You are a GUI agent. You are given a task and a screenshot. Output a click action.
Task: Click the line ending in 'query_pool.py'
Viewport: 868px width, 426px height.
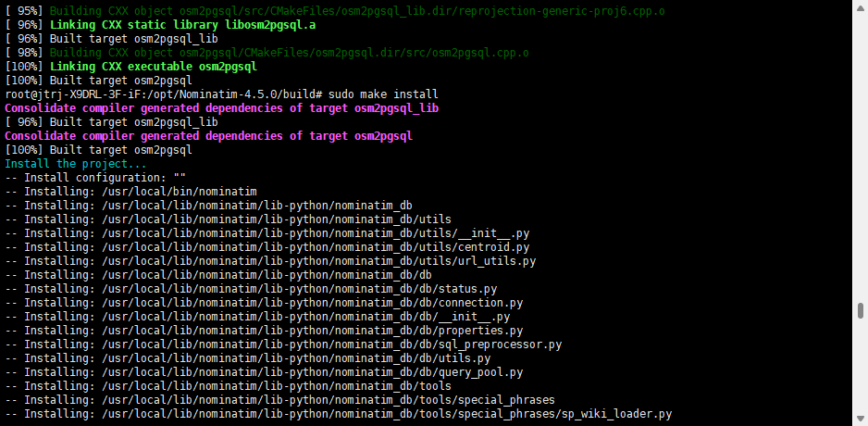click(x=264, y=372)
